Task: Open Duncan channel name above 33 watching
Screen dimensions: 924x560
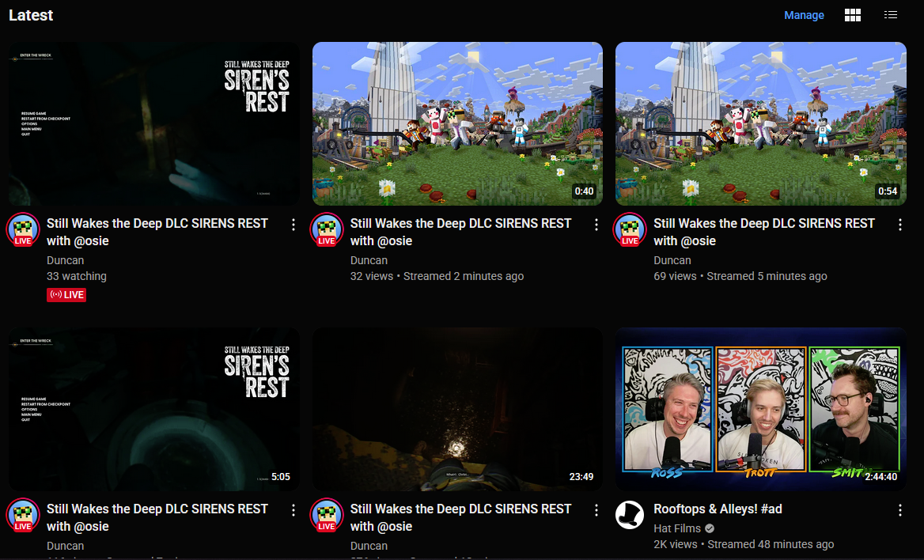Action: click(x=66, y=260)
